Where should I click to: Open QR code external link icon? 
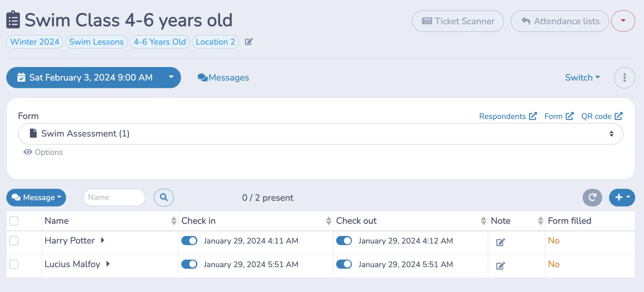click(x=619, y=116)
